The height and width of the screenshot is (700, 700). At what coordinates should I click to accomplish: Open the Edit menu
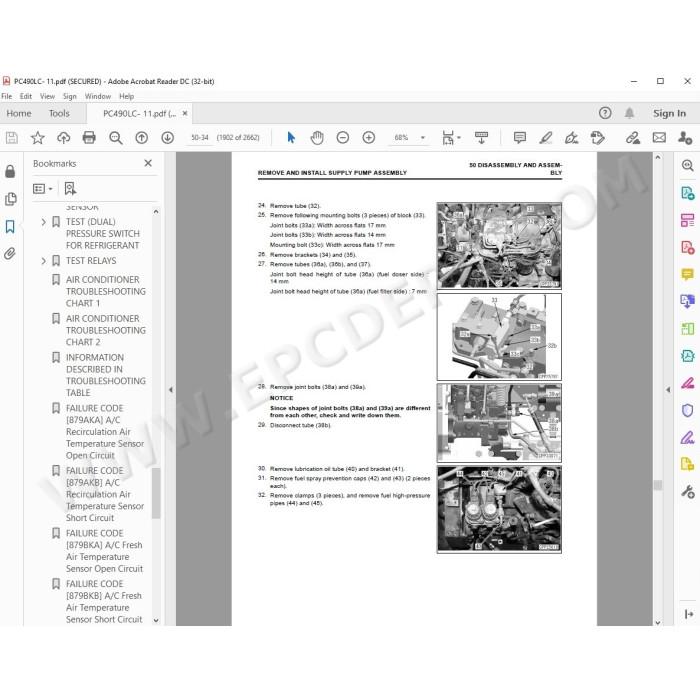pos(26,96)
